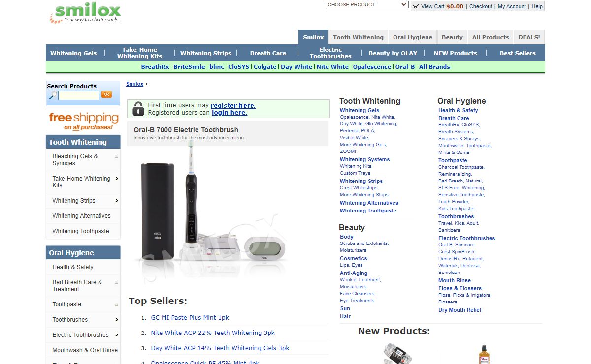
Task: Expand Take-Home Whitening Kits sidebar arrow
Action: pyautogui.click(x=117, y=179)
